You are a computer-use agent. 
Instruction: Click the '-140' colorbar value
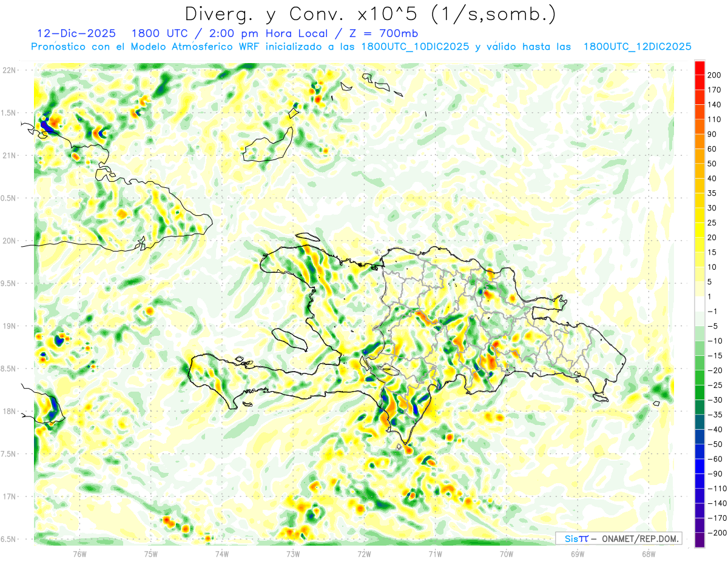pos(716,503)
